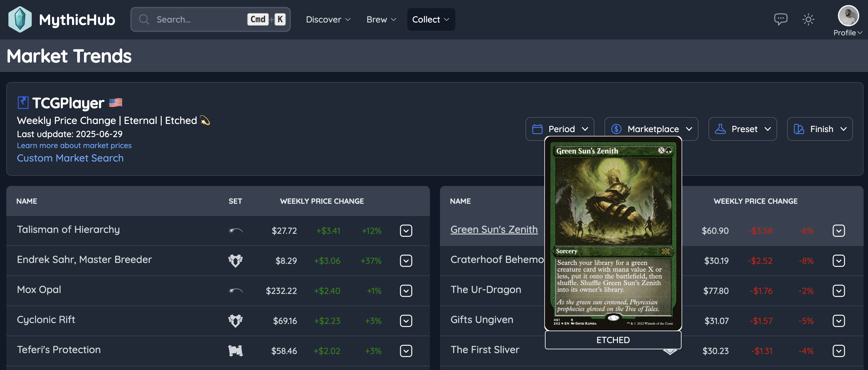
Task: Open Teferi's Protection card page
Action: point(59,349)
